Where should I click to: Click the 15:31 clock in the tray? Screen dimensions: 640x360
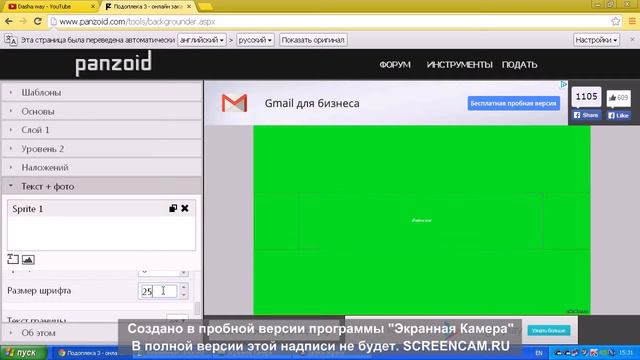click(x=625, y=353)
